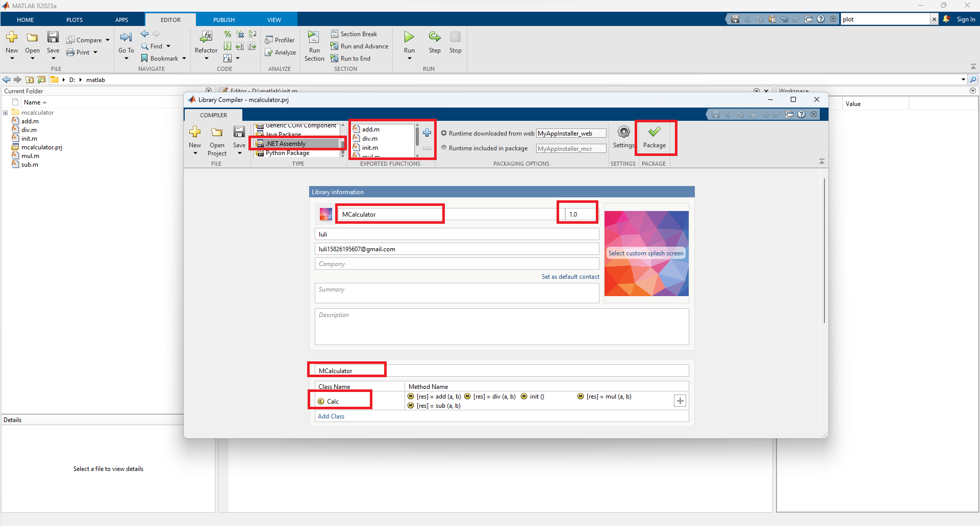Open the Bookmark dropdown arrow
Viewport: 980px width, 526px height.
click(x=184, y=59)
